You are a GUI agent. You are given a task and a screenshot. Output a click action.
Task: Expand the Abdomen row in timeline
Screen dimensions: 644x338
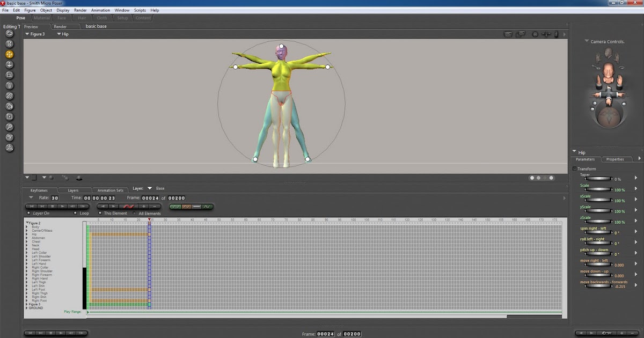tap(27, 238)
